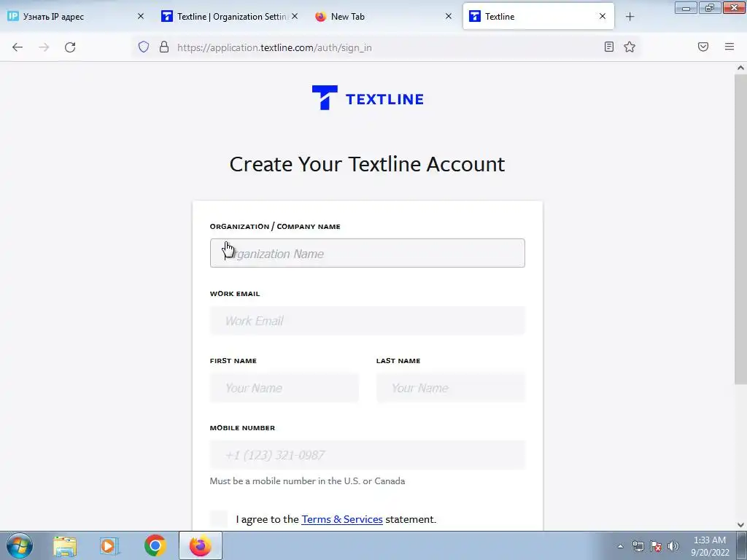
Task: Show hidden system tray icons
Action: (620, 546)
